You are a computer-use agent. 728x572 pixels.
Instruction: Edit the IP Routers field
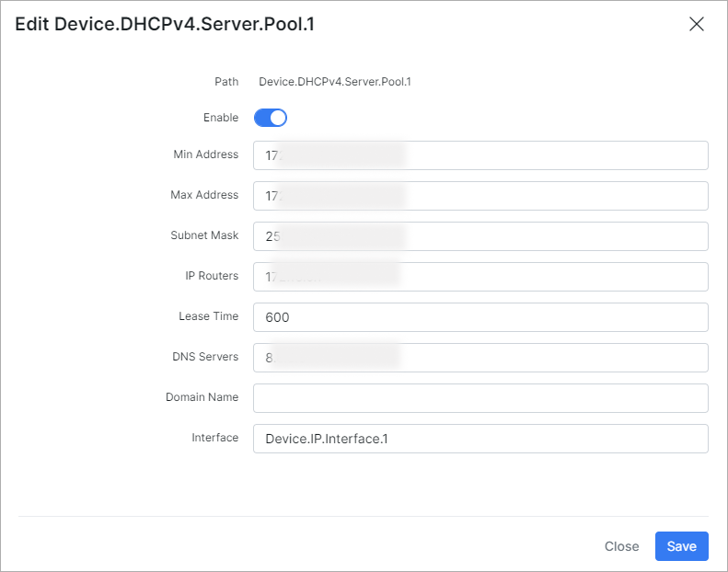(480, 277)
